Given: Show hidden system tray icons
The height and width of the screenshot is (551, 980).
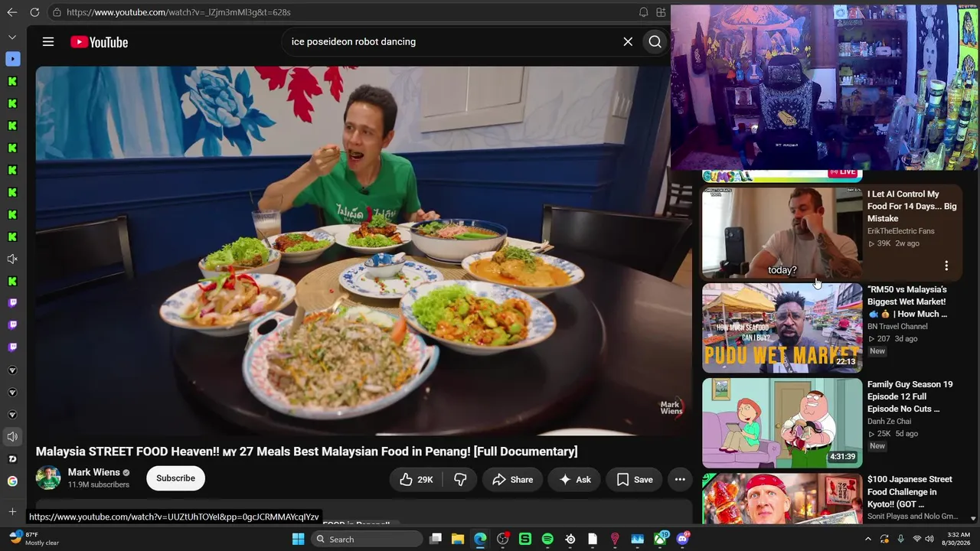Looking at the screenshot, I should tap(867, 540).
